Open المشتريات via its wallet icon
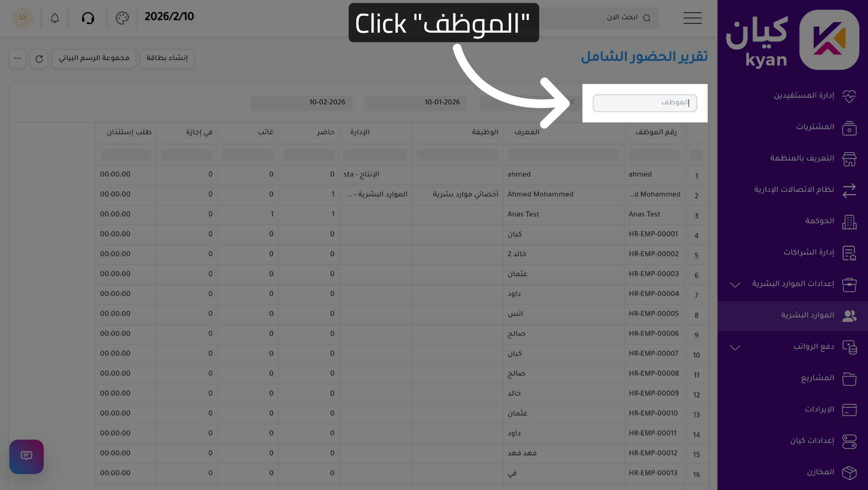This screenshot has height=490, width=868. [849, 128]
